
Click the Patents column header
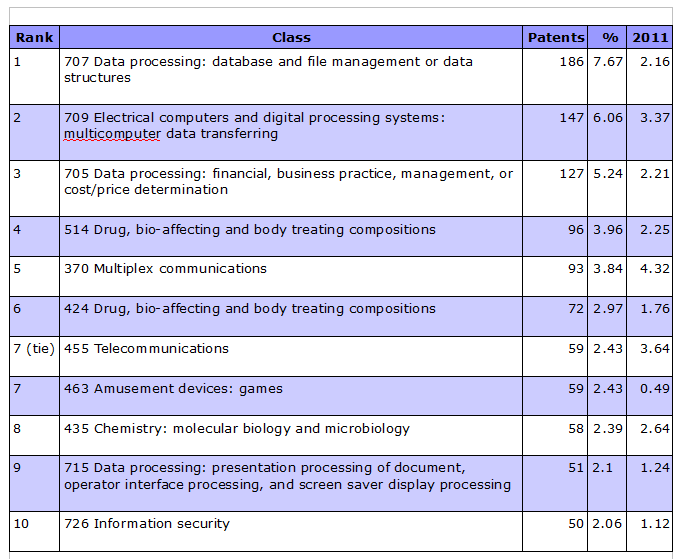point(555,37)
